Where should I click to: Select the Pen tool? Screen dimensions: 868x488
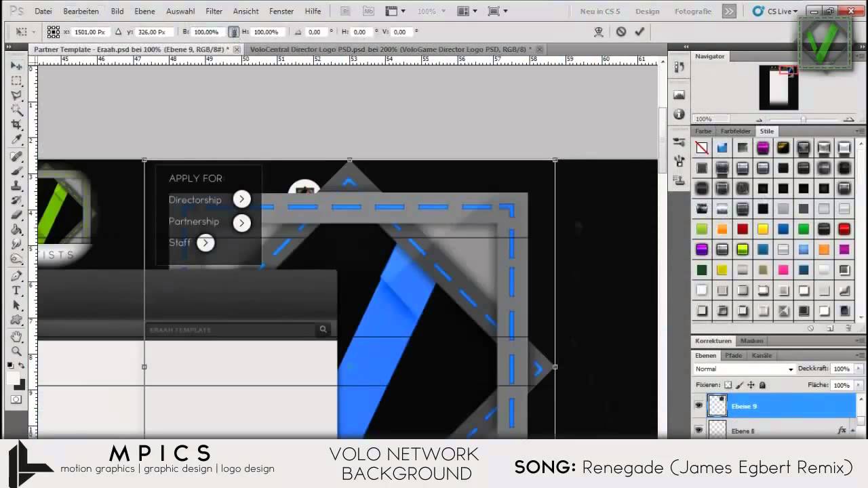click(x=16, y=277)
